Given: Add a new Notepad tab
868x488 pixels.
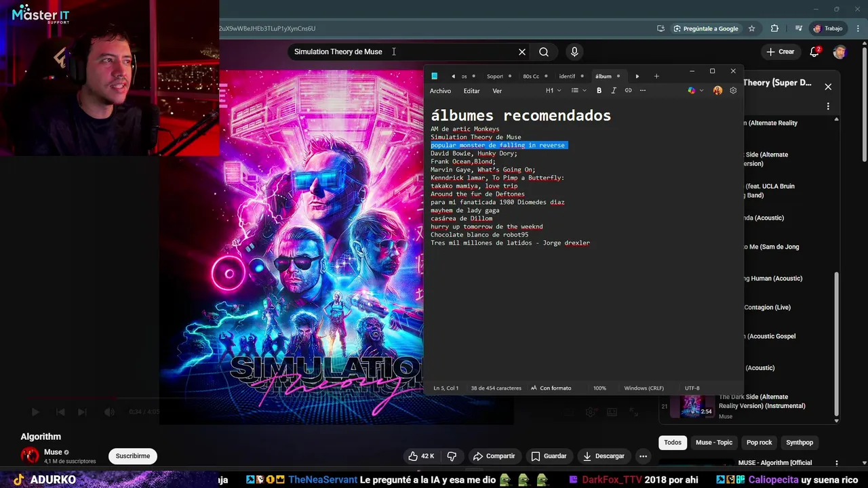Looking at the screenshot, I should point(656,76).
